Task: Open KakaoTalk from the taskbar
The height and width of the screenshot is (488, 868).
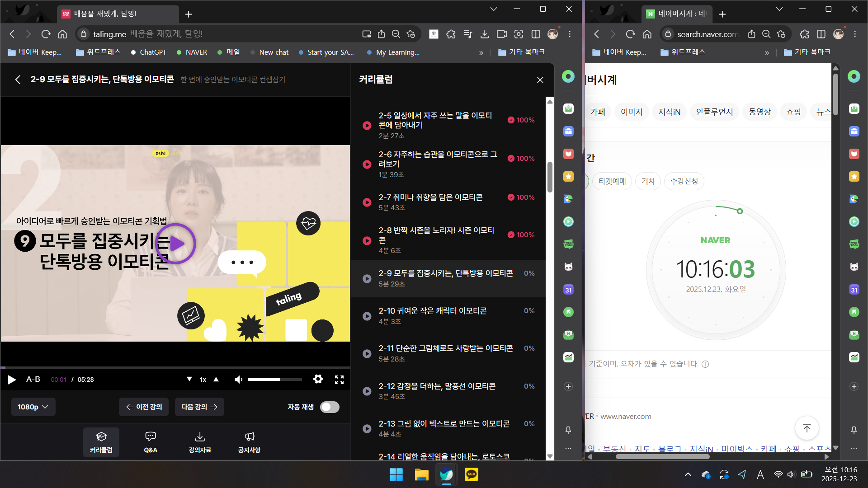Action: 471,474
